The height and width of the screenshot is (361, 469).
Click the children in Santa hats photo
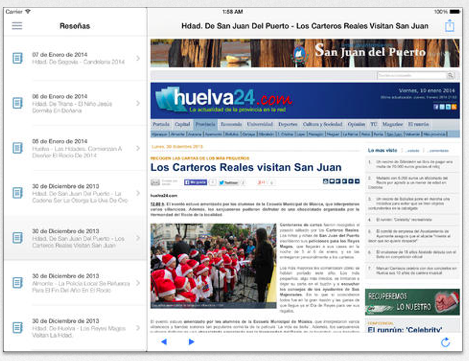coord(213,266)
